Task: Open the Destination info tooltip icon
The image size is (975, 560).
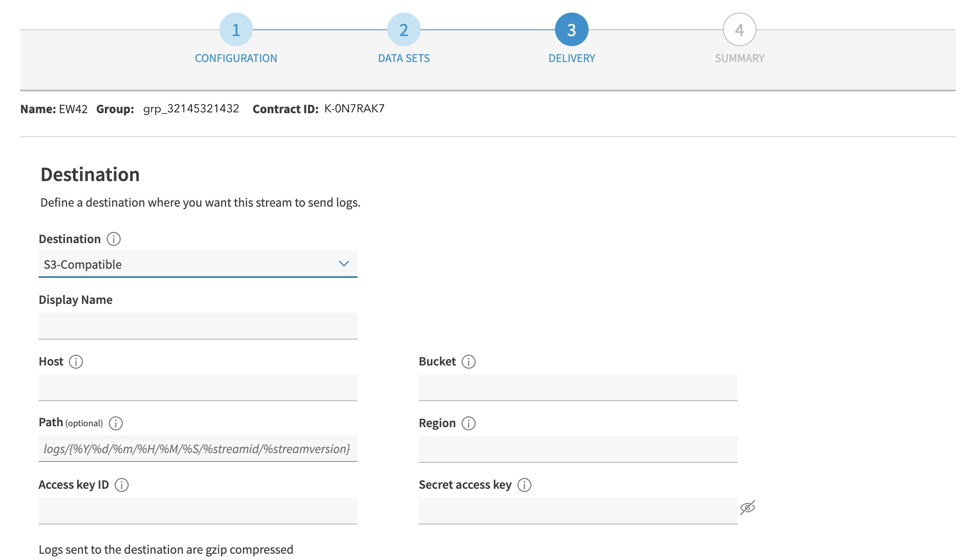Action: (x=113, y=239)
